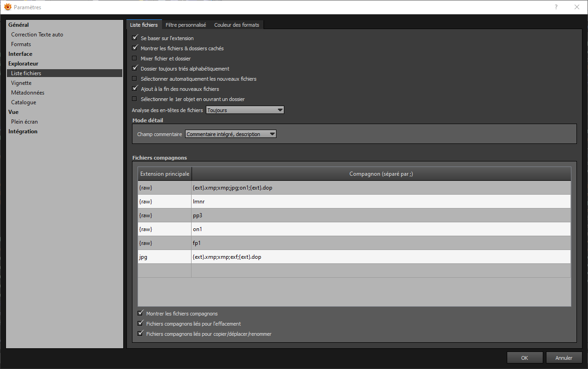Enable 'Sélectionner le 1er objet en ouvrant un dossier'
Viewport: 588px width, 369px height.
coord(135,99)
